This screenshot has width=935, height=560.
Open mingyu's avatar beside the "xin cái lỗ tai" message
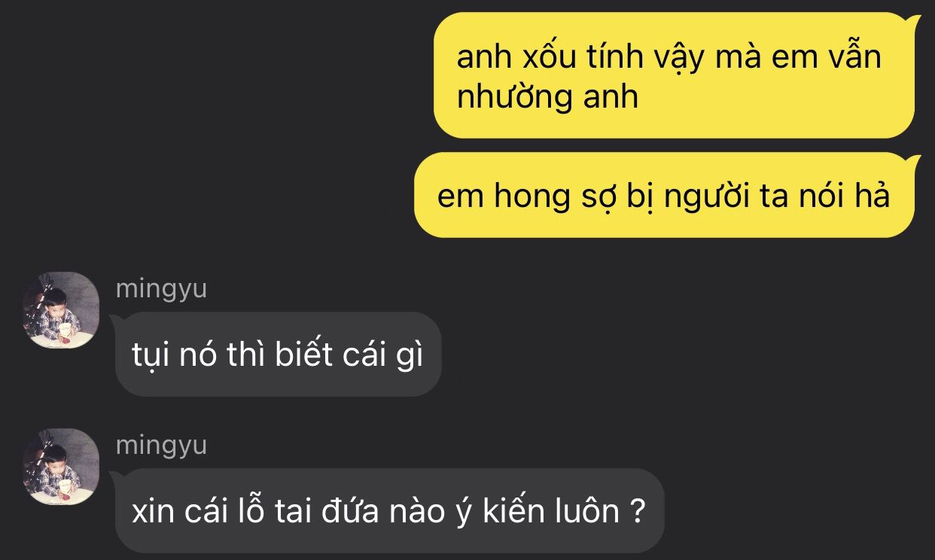(x=61, y=467)
